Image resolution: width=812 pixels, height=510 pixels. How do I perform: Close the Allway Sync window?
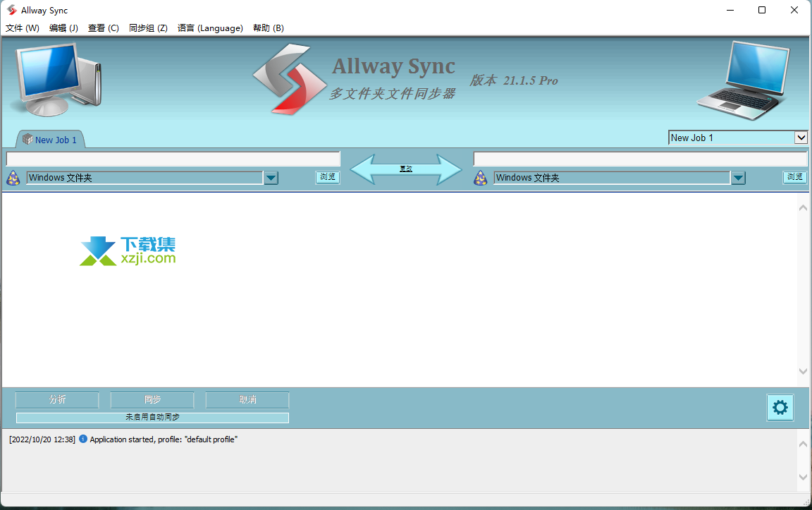tap(794, 10)
